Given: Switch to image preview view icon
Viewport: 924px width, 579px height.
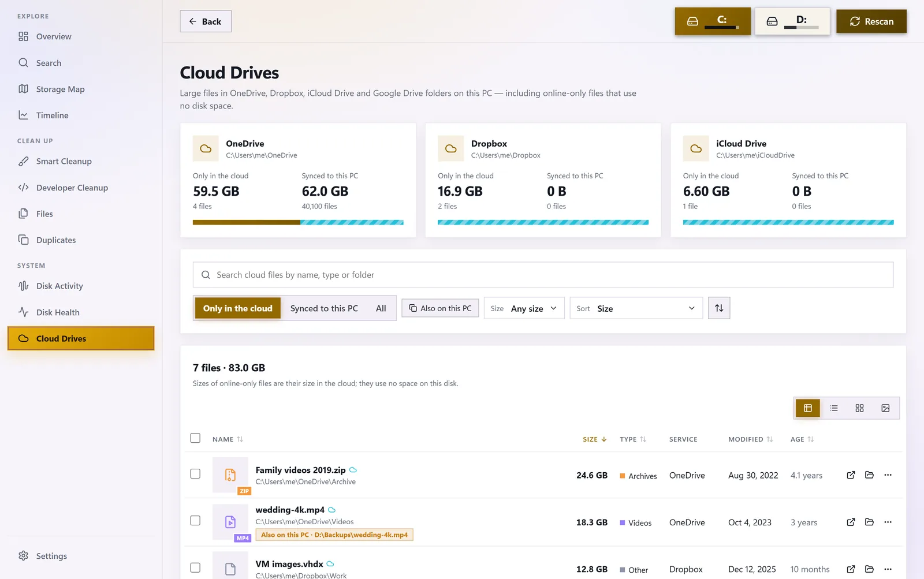Looking at the screenshot, I should pyautogui.click(x=885, y=408).
